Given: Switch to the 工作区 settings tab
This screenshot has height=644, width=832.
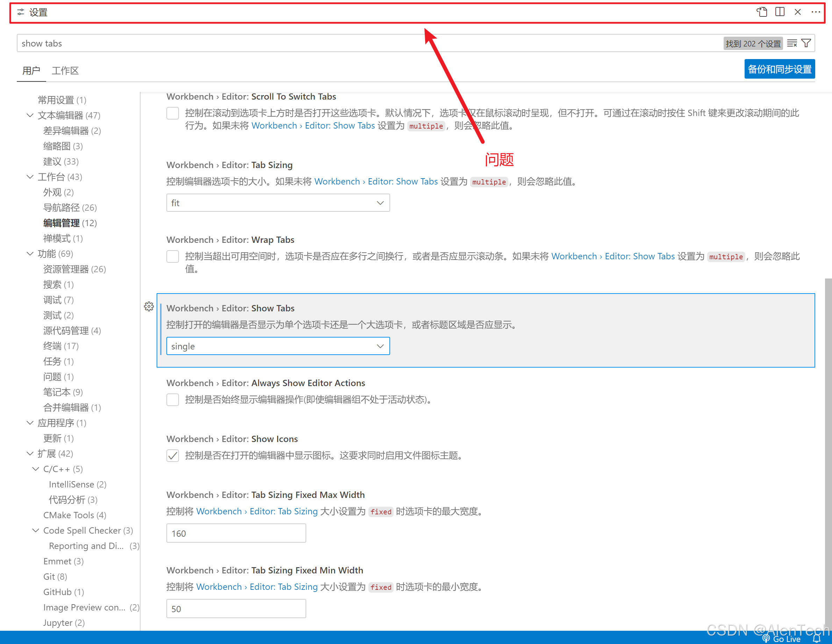Looking at the screenshot, I should click(65, 71).
